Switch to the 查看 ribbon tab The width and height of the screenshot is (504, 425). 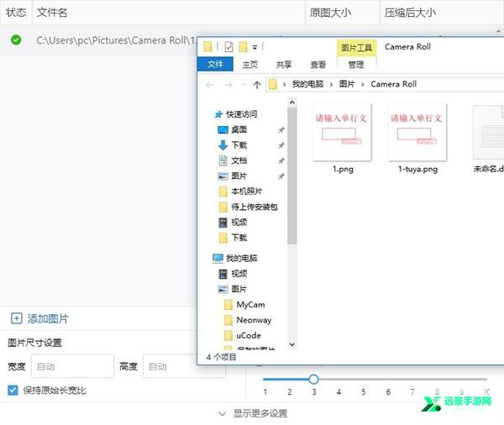tap(318, 65)
